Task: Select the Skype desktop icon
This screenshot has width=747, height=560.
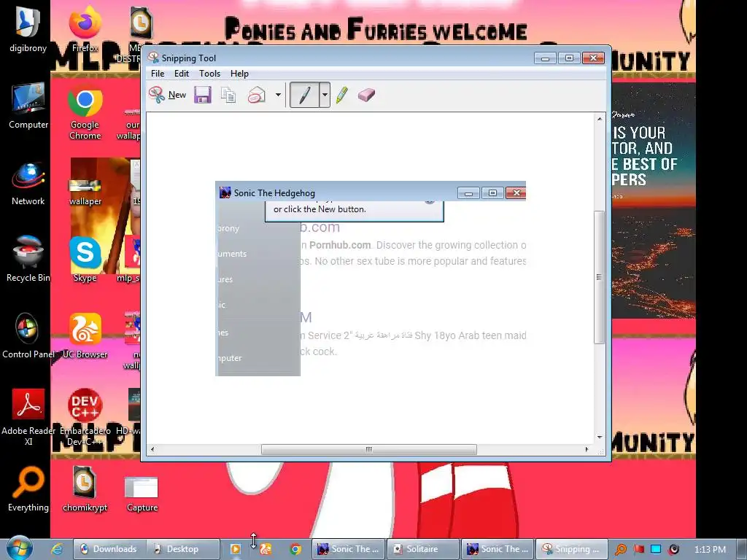Action: pyautogui.click(x=85, y=260)
